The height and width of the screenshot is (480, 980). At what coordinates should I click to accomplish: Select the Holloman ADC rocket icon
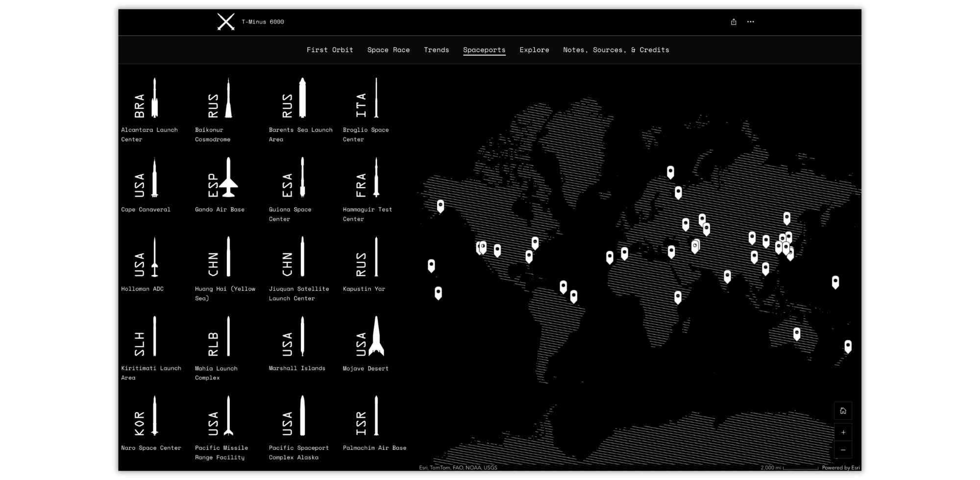coord(155,257)
